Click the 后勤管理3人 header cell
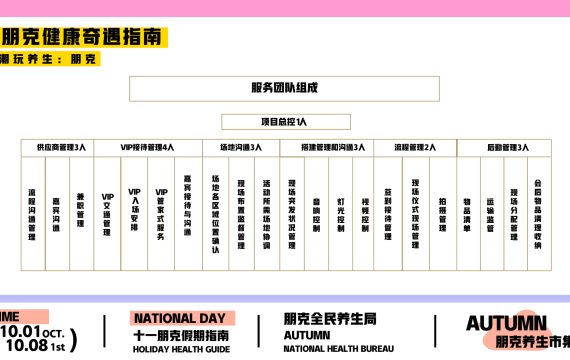 [504, 148]
